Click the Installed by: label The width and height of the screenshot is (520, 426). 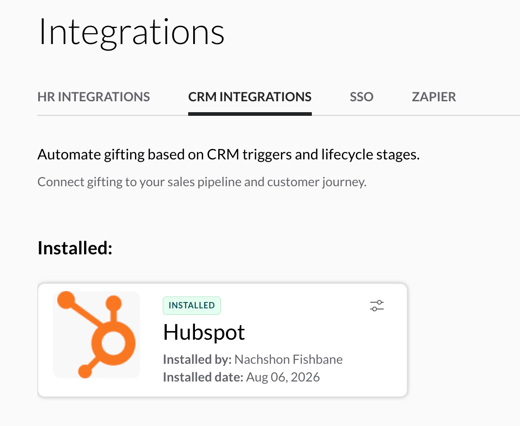click(197, 359)
